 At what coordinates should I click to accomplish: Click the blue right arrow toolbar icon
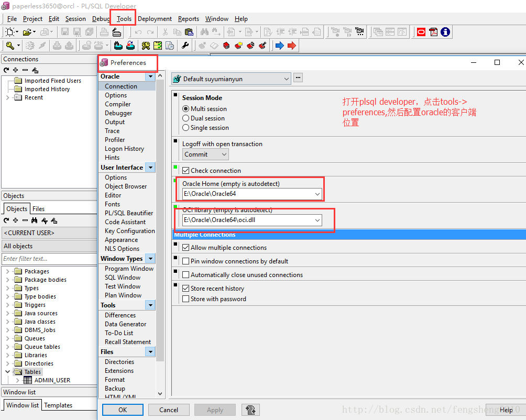(x=279, y=45)
